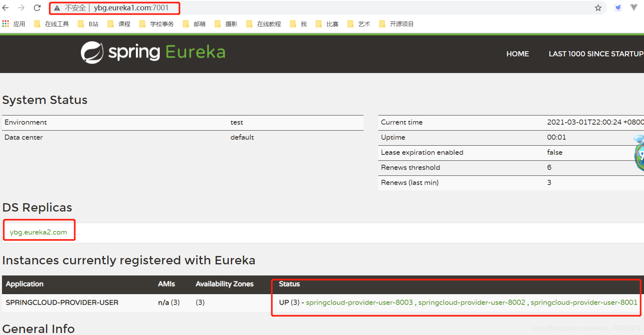This screenshot has height=335, width=644.
Task: Click the Renews threshold label
Action: (x=410, y=167)
